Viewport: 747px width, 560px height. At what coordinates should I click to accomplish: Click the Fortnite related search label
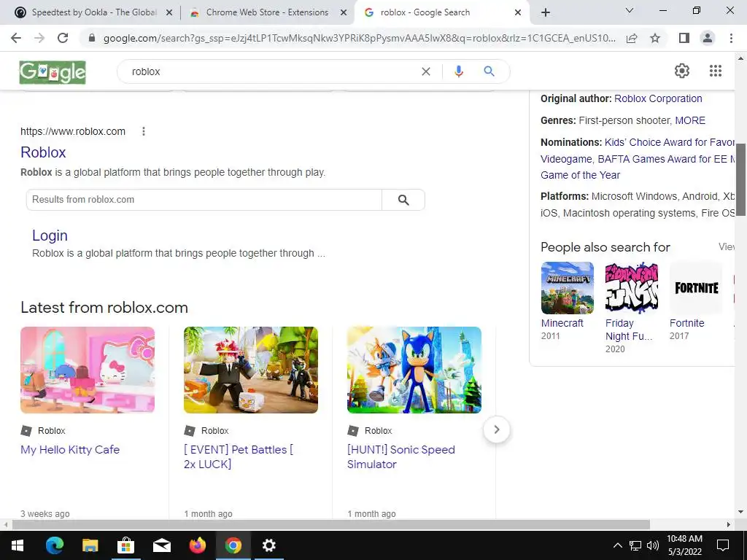point(686,323)
